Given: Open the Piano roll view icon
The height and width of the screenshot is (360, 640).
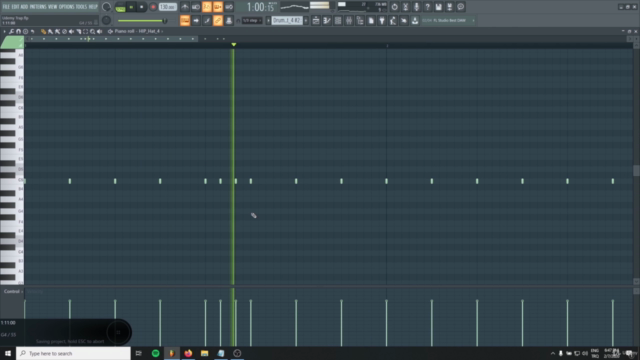Looking at the screenshot, I should click(x=327, y=20).
